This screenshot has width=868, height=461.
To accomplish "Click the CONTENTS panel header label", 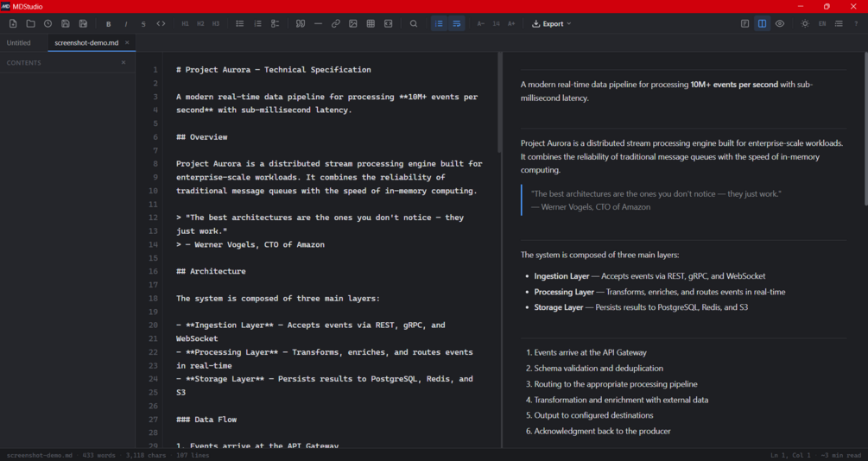I will [x=24, y=63].
